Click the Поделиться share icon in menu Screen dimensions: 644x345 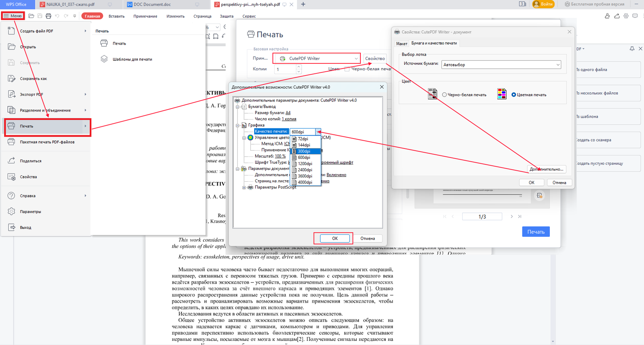(11, 161)
